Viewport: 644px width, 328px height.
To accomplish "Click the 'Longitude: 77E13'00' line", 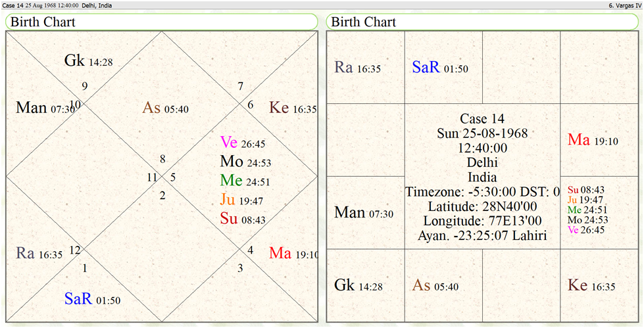I will pos(482,221).
